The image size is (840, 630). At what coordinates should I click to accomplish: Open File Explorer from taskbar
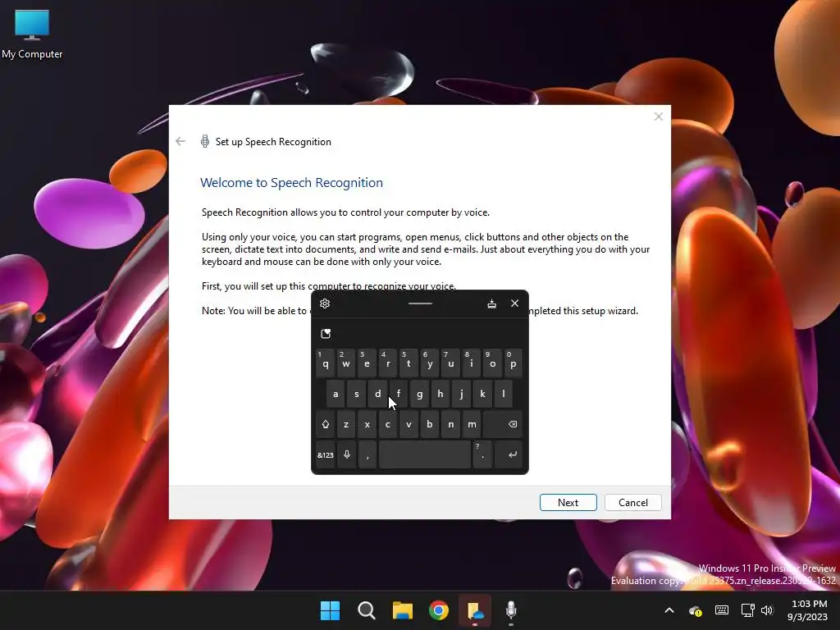pyautogui.click(x=402, y=610)
